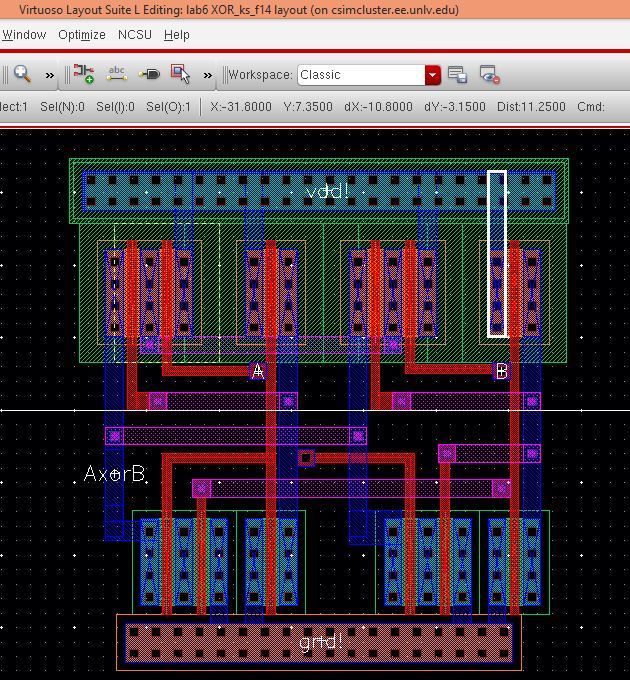
Task: Click the red box with cursor icon
Action: [x=181, y=75]
